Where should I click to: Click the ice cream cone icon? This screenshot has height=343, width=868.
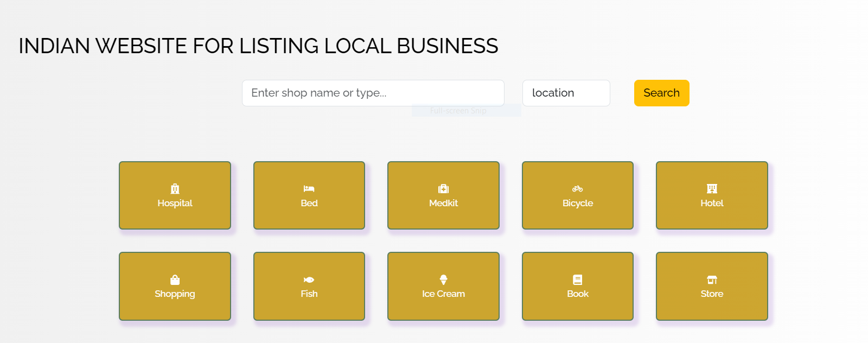[x=443, y=280]
